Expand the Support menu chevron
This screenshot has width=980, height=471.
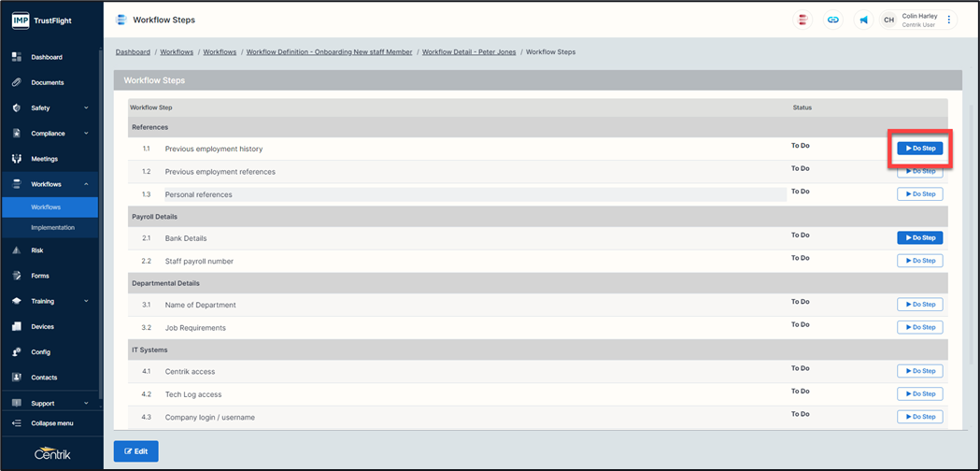[x=86, y=404]
